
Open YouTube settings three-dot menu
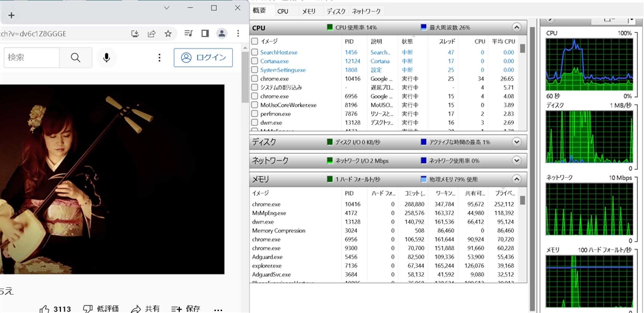[x=159, y=57]
